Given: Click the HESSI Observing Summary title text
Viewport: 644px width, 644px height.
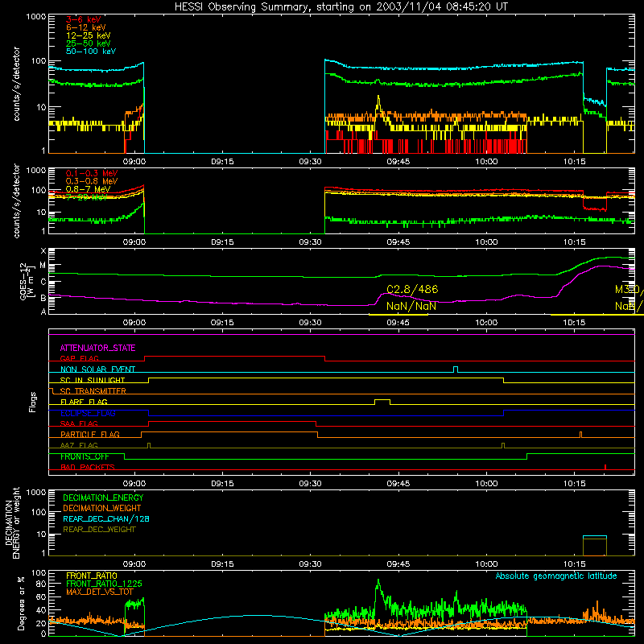Looking at the screenshot, I should 341,7.
